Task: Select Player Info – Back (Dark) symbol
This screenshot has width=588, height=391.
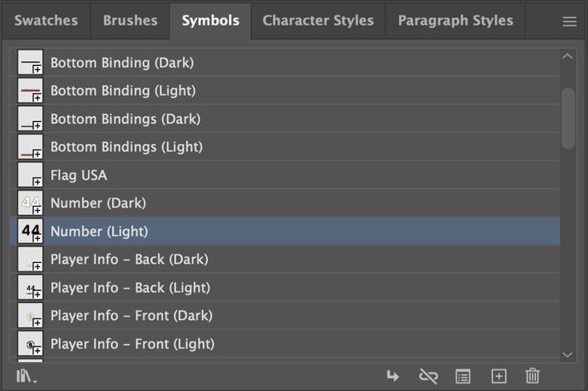Action: [x=129, y=260]
